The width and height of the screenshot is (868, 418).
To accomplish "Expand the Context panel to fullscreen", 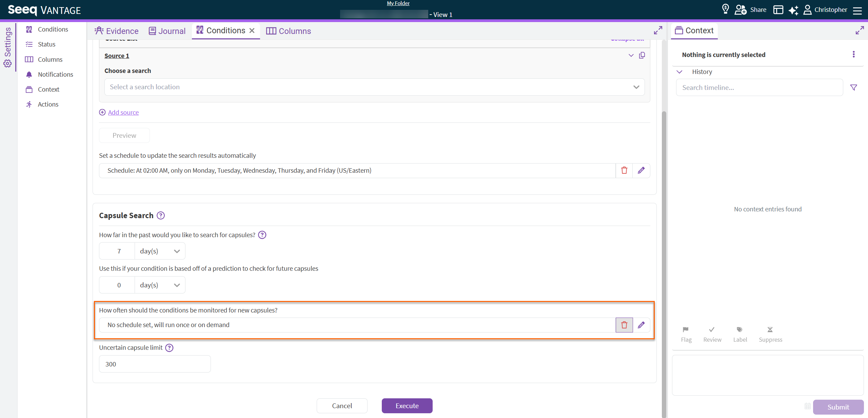I will click(860, 31).
